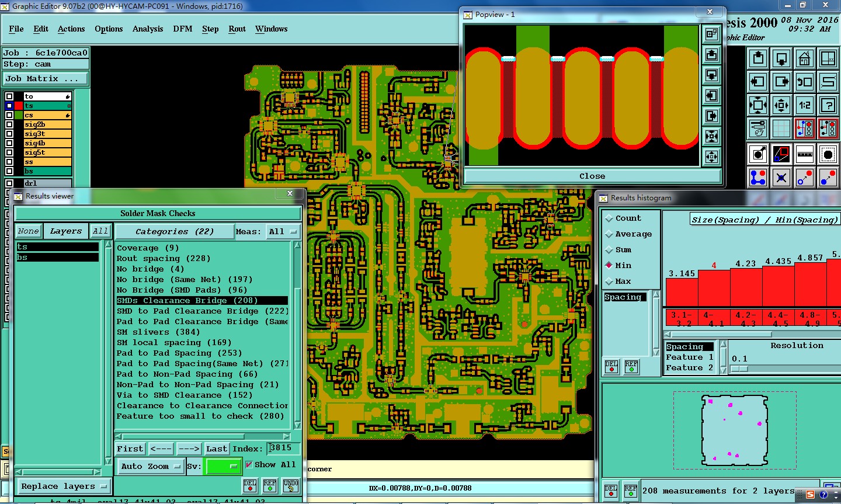Click the zoom-in arrows icon in Popview

[711, 136]
